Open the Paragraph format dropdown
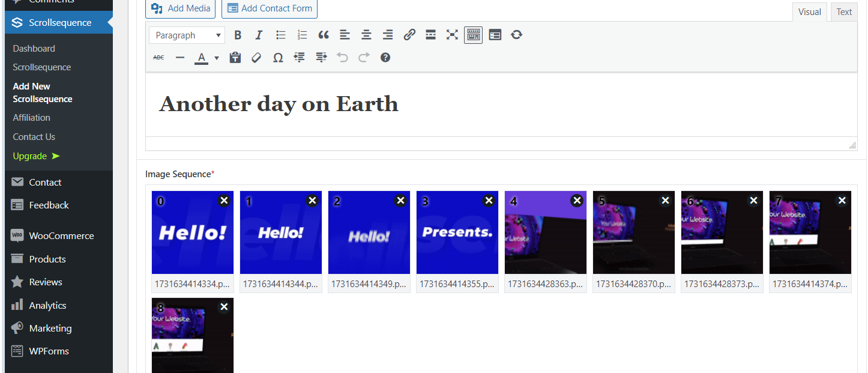This screenshot has height=373, width=868. coord(187,35)
